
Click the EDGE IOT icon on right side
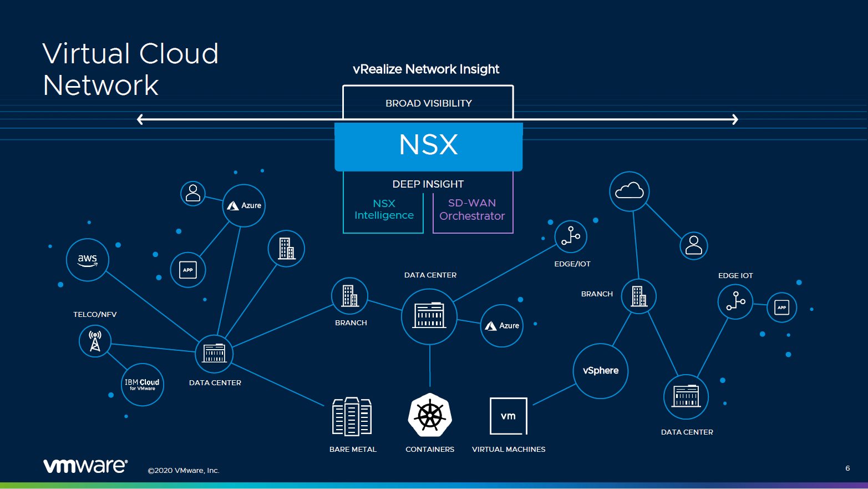pos(735,302)
